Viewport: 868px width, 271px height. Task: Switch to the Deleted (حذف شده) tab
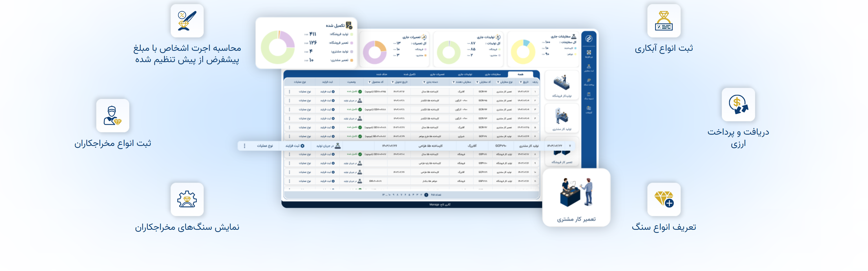tap(381, 74)
